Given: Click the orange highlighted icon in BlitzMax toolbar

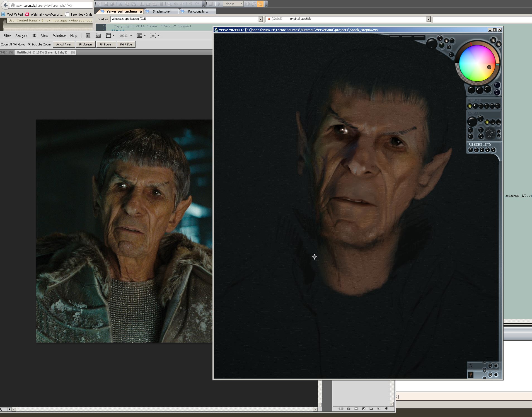Looking at the screenshot, I should coord(260,4).
